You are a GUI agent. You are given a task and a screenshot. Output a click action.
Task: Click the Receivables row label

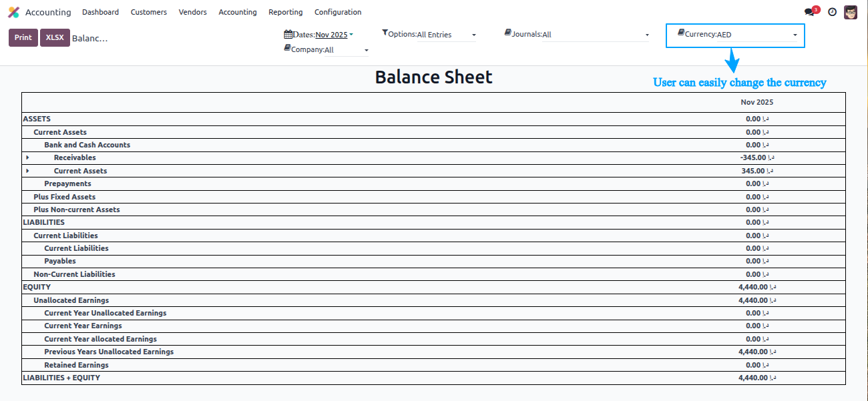(75, 157)
